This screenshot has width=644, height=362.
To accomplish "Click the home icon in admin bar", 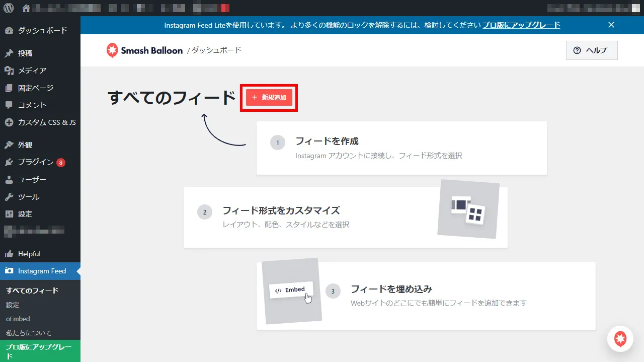I will click(x=26, y=8).
